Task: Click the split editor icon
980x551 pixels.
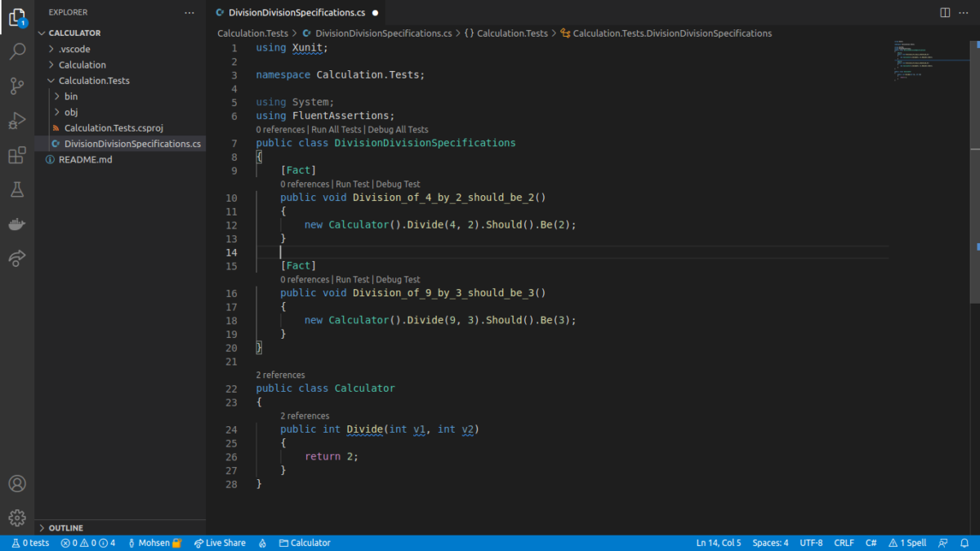Action: (945, 12)
